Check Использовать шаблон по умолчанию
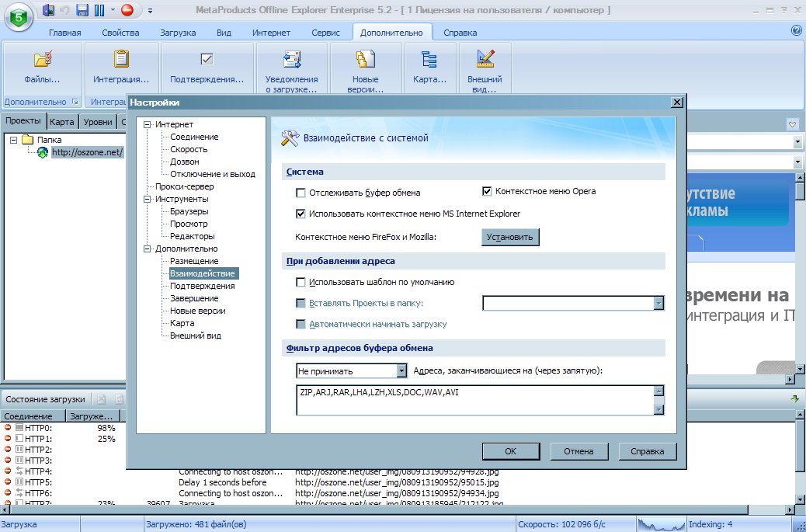Screen dimensions: 806x532 (x=301, y=282)
